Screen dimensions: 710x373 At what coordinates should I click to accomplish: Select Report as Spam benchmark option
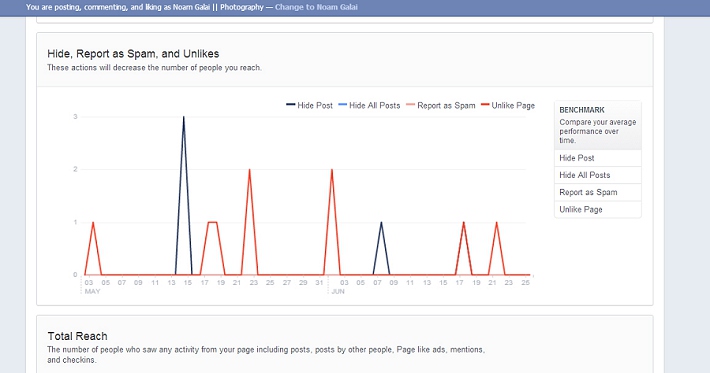598,192
